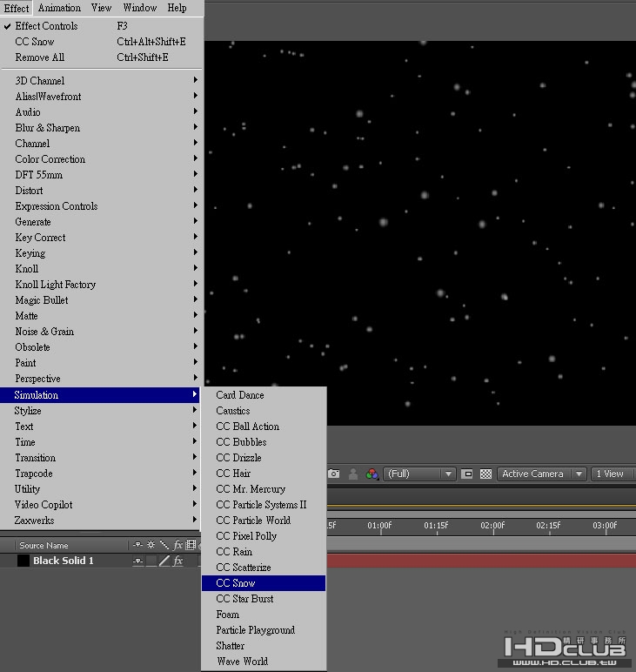Choose CC Bubbles effect
Viewport: 636px width, 672px height.
pyautogui.click(x=264, y=442)
